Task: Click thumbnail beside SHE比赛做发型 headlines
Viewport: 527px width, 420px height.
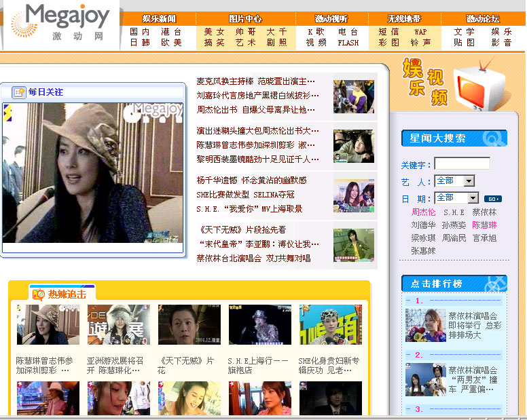Action: tap(354, 195)
